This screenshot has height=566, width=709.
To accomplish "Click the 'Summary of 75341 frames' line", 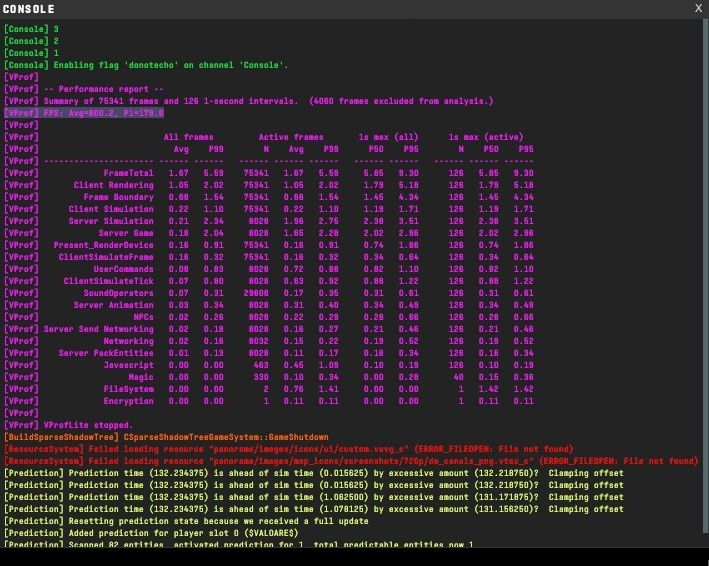I will point(249,101).
